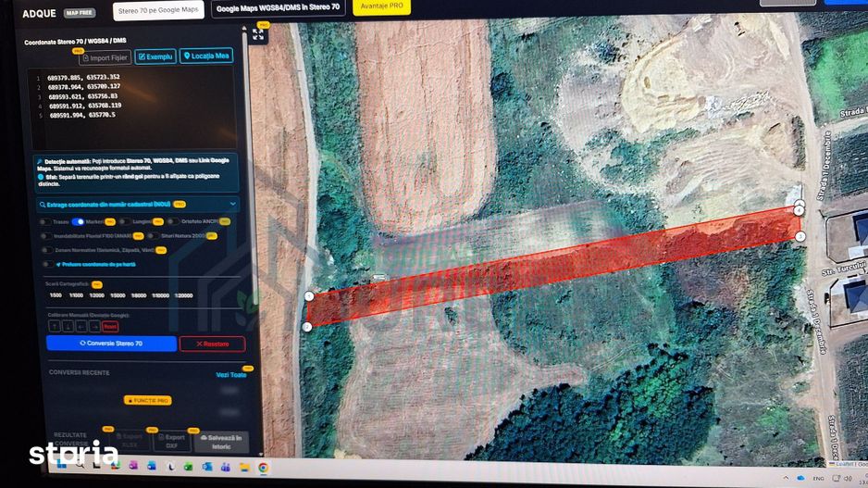Click coordinate line 689378.964, 635700.127
Screen dimensions: 868x488
[x=83, y=86]
